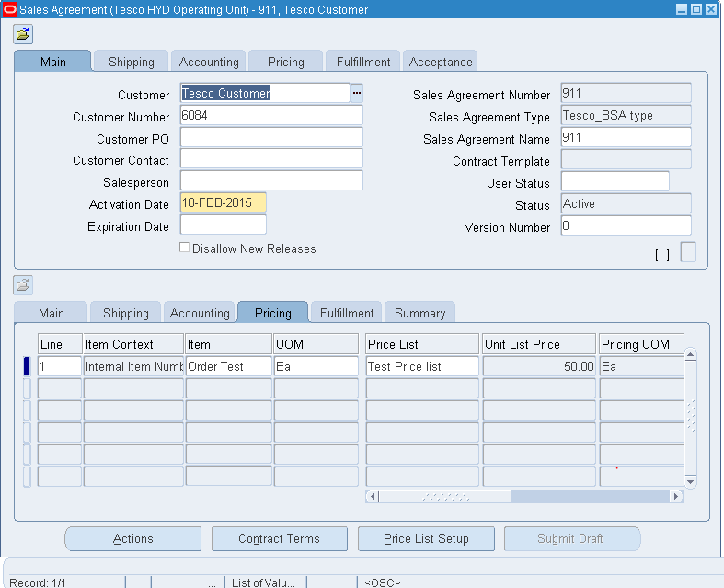Select line 1 record indicator
This screenshot has height=588, width=724.
pyautogui.click(x=27, y=366)
